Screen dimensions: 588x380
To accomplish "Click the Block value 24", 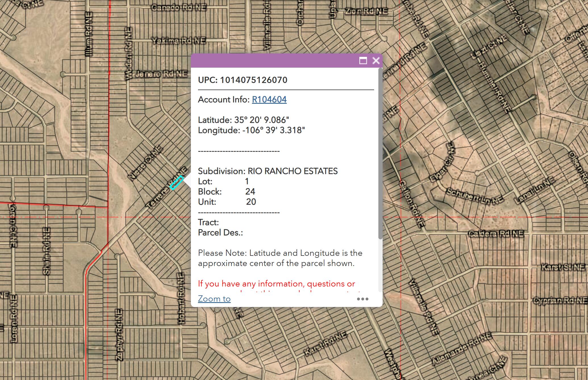I will [250, 192].
